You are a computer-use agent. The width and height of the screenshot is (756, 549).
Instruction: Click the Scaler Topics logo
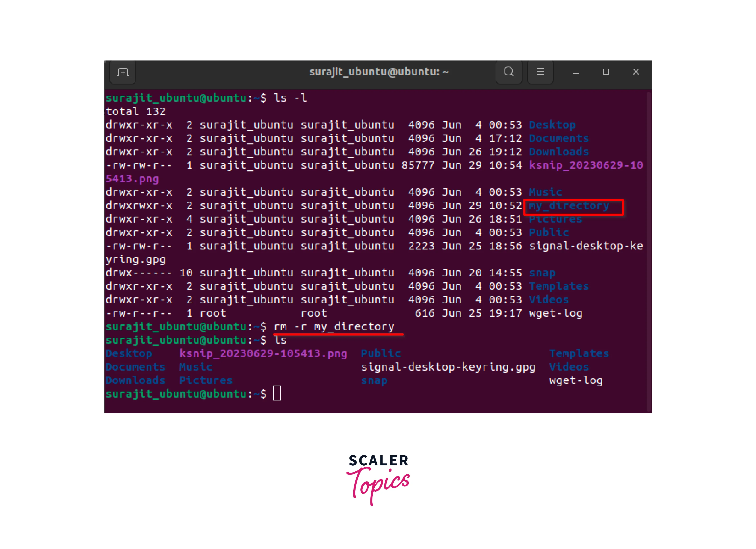click(x=378, y=479)
